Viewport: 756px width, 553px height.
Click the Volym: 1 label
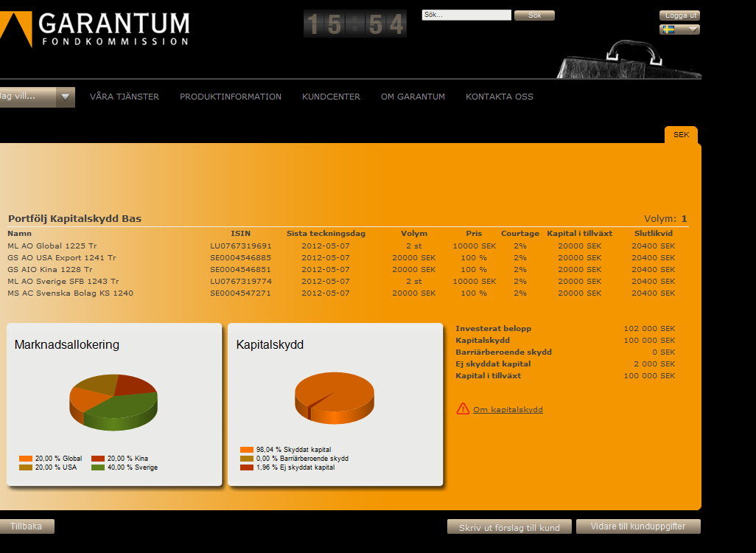point(665,218)
